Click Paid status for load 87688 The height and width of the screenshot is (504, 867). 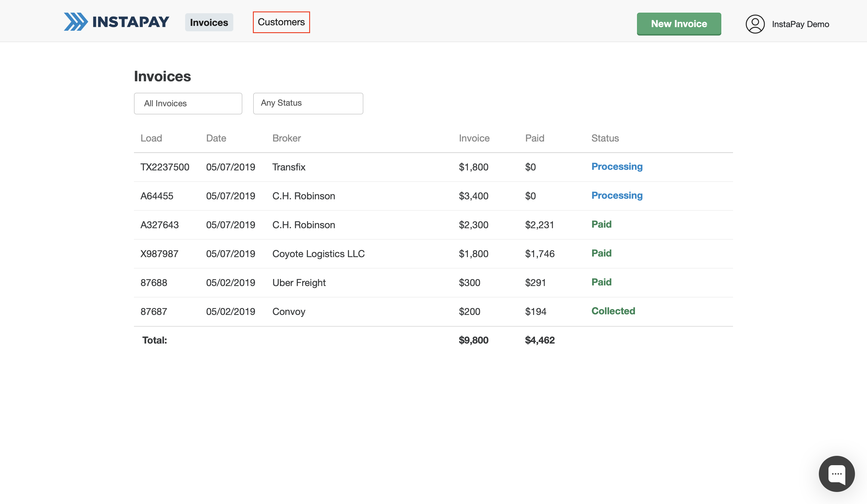pos(601,282)
